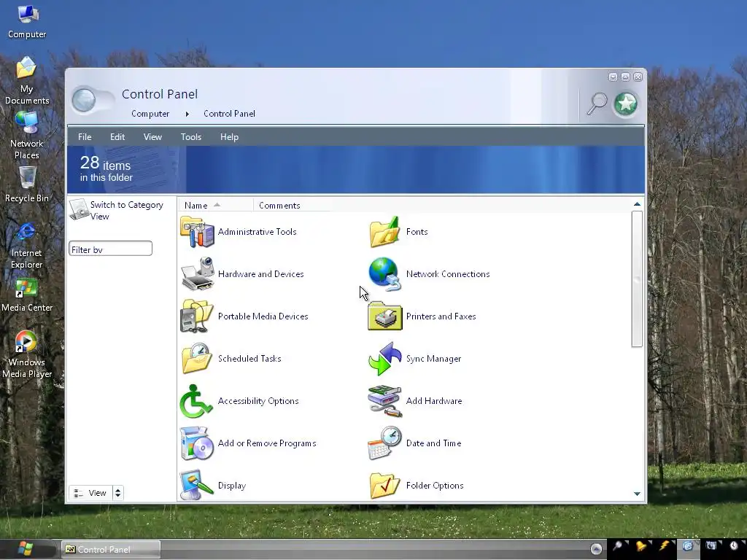Click into the Filter by input field
Image resolution: width=747 pixels, height=560 pixels.
[x=111, y=249]
